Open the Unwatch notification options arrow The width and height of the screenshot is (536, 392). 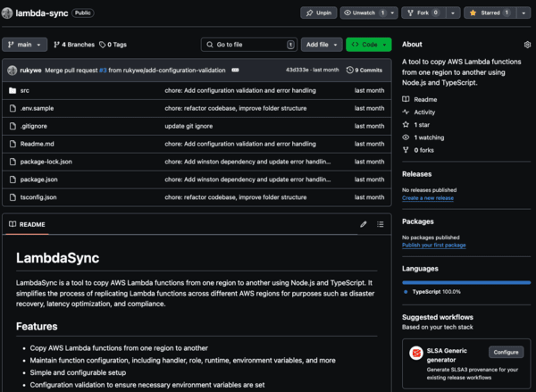(x=392, y=13)
